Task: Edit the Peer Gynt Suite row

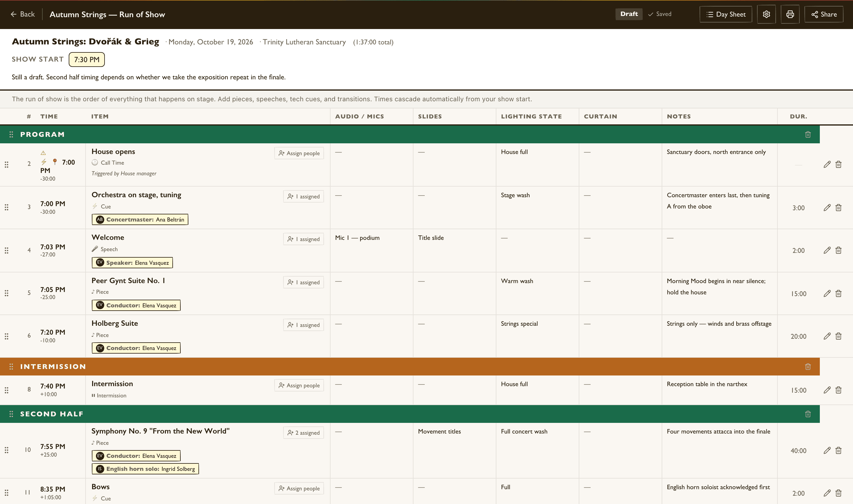Action: click(x=827, y=293)
